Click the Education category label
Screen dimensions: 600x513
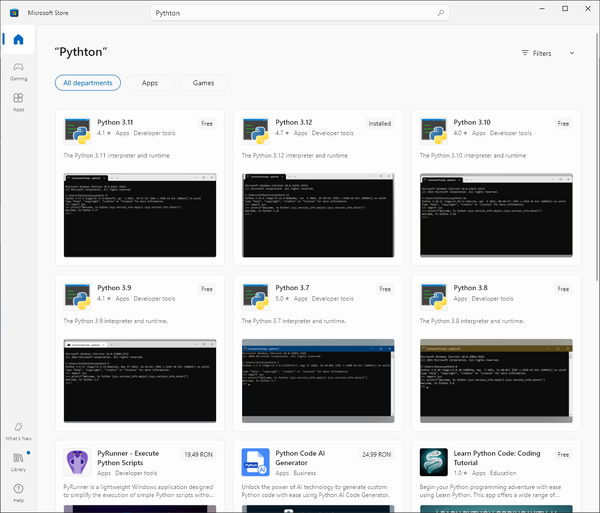coord(503,473)
